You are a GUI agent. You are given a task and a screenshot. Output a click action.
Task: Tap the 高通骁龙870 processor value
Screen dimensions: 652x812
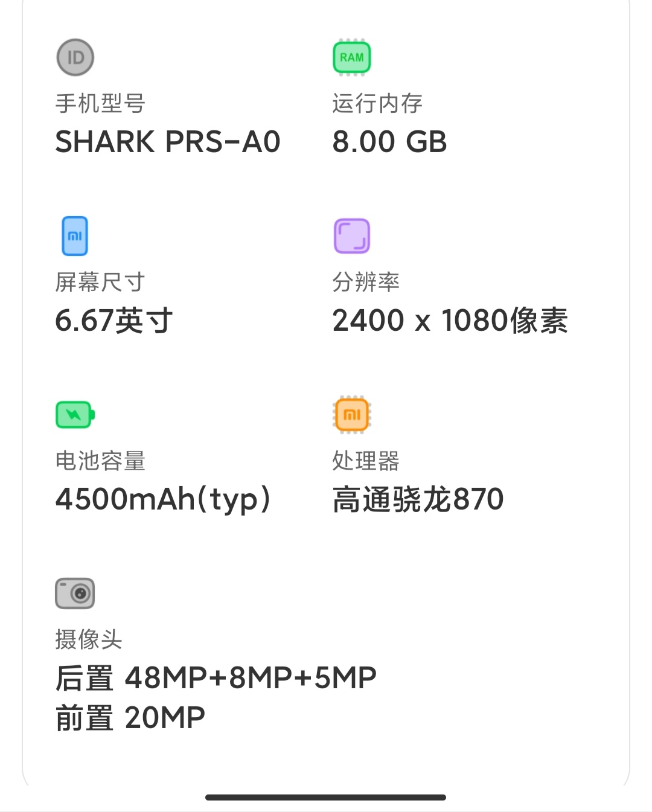pyautogui.click(x=418, y=499)
